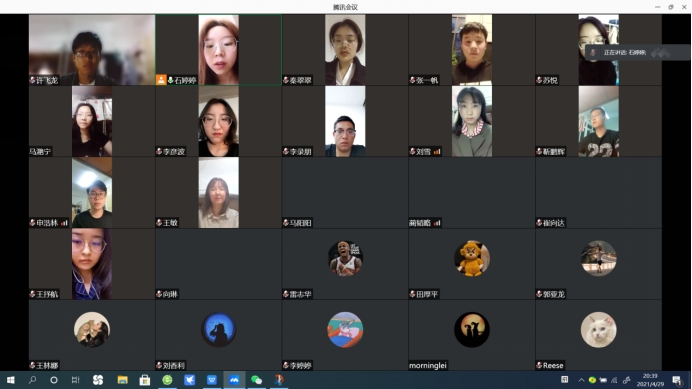692x389 pixels.
Task: Click the host badge beside 石婷婷
Action: click(x=161, y=80)
